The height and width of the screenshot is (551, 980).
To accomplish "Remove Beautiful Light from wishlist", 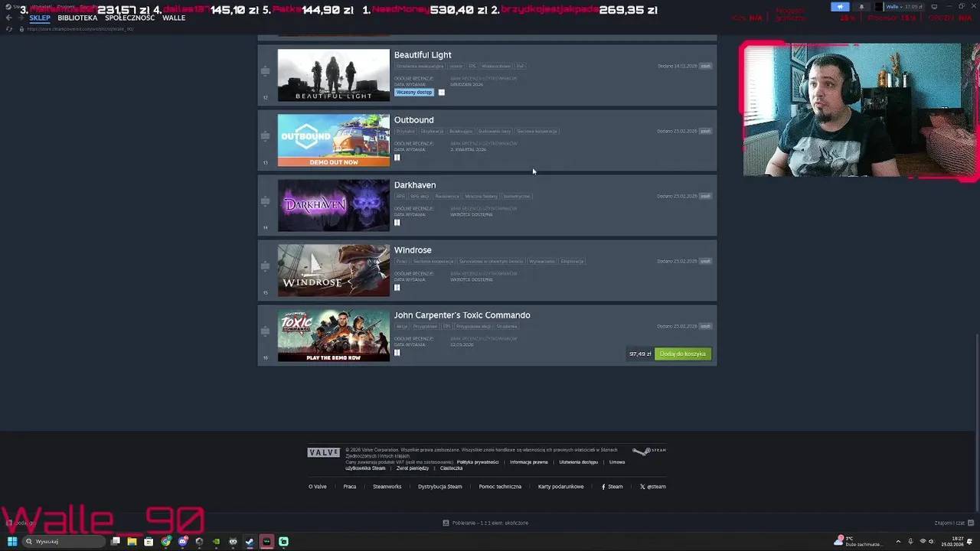I will (705, 66).
